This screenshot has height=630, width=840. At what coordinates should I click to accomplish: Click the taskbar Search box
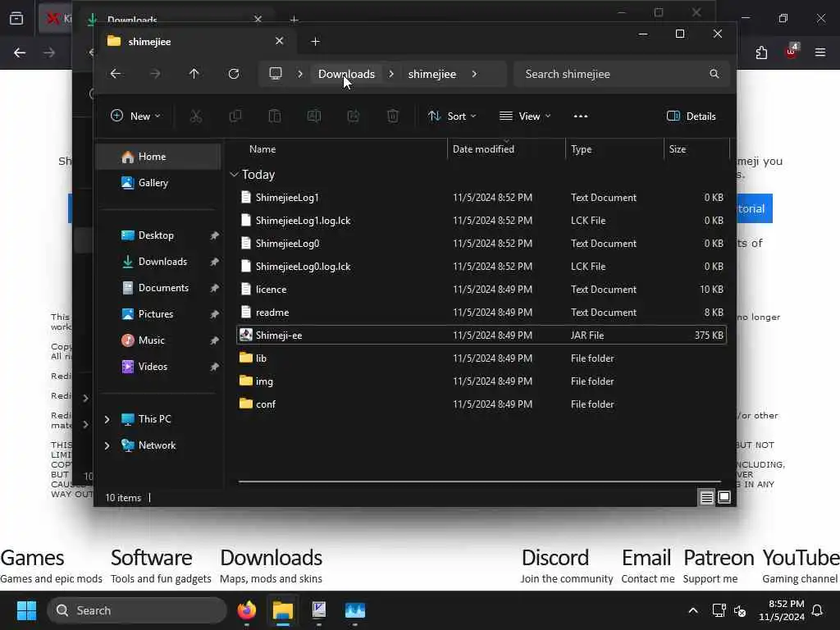137,610
